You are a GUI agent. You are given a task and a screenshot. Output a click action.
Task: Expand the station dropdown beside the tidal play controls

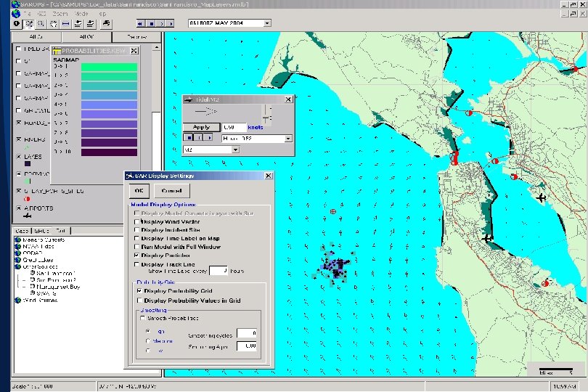point(288,138)
